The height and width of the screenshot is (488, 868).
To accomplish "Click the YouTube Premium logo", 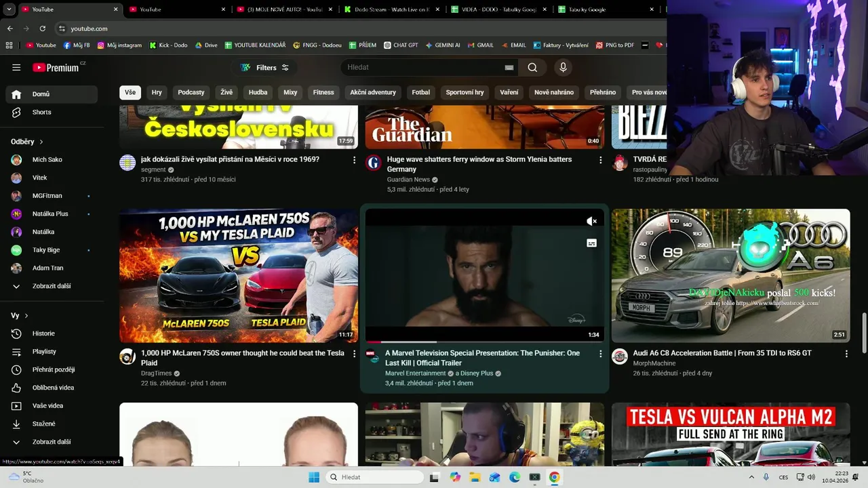I will [56, 67].
